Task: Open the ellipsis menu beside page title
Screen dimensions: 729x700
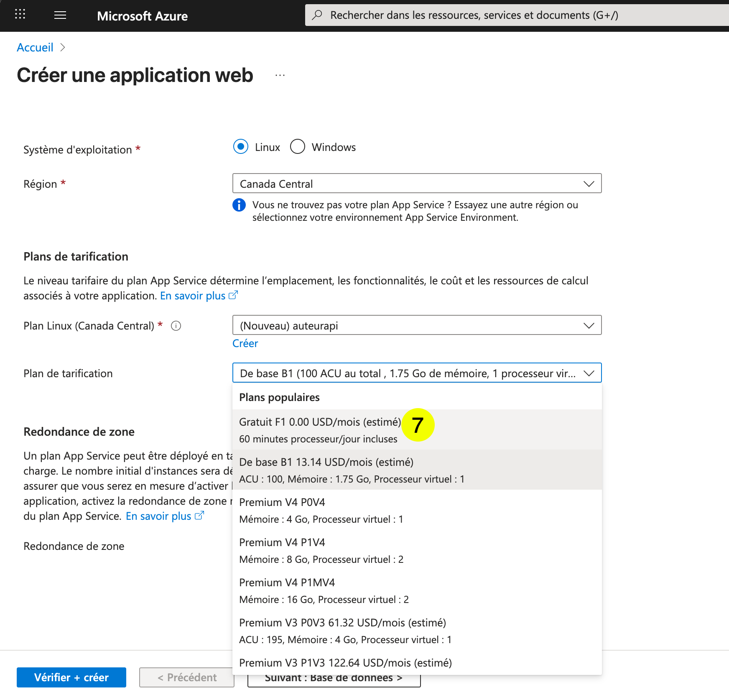Action: (279, 75)
